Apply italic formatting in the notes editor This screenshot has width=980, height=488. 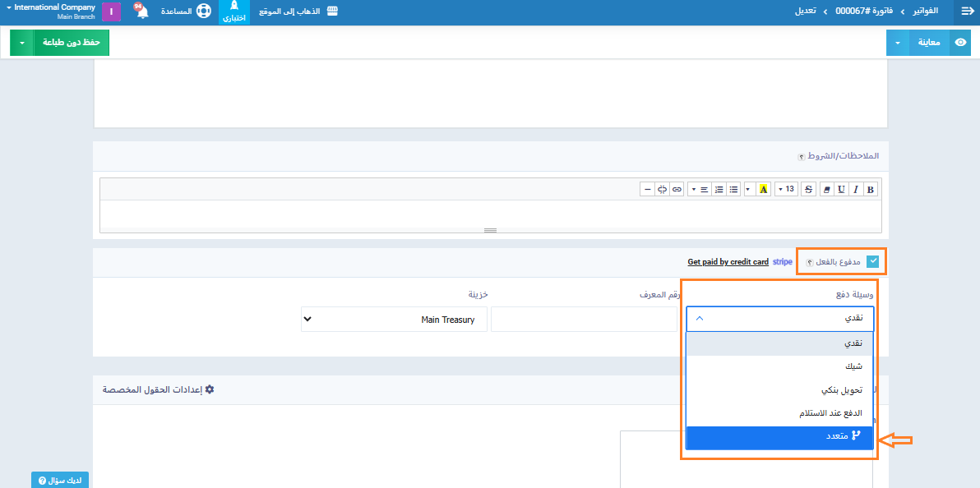tap(856, 189)
